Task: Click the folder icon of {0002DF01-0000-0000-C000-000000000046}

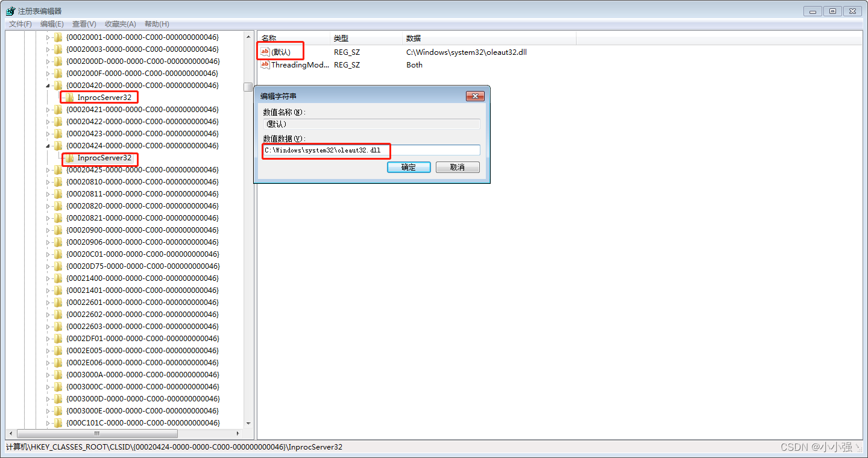Action: click(57, 338)
